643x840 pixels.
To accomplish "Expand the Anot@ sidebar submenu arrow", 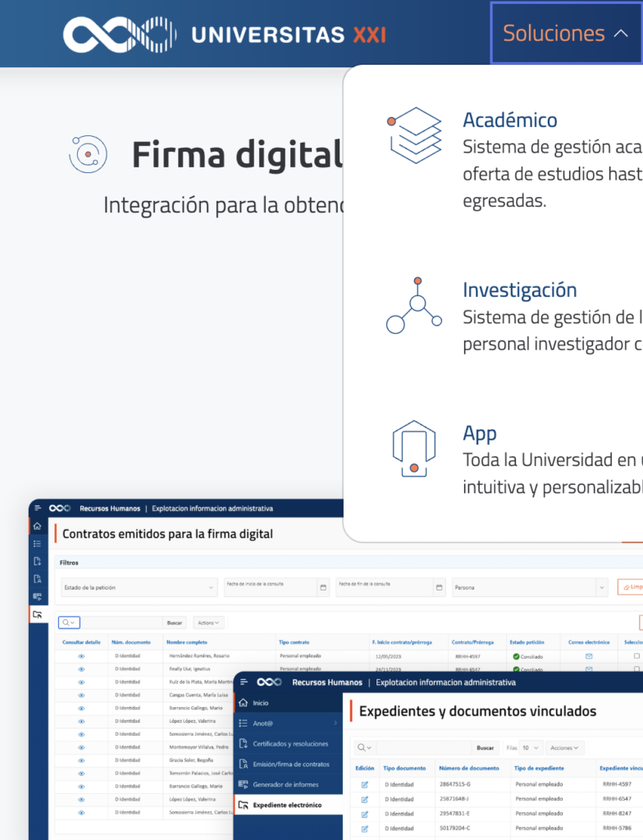I will (x=335, y=724).
